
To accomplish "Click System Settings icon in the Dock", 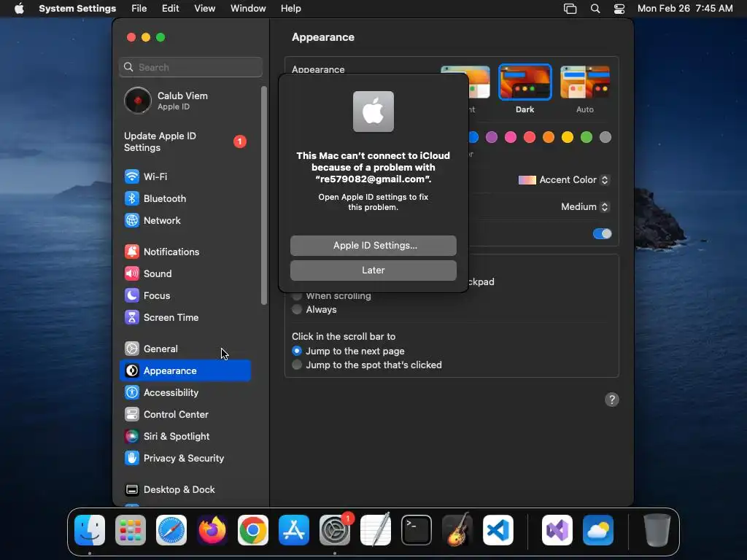I will point(335,530).
